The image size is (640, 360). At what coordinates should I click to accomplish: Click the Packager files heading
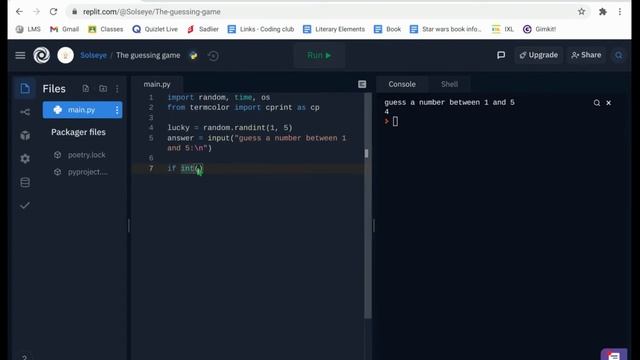coord(78,132)
